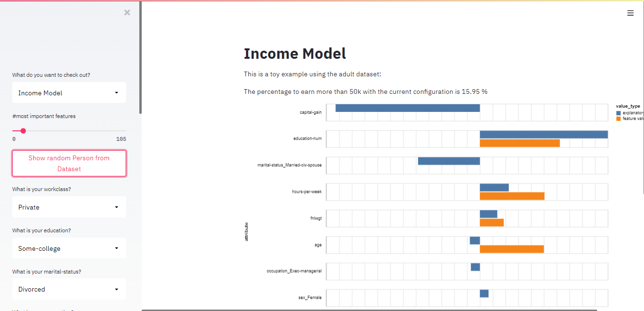Click the age blue bar

[475, 241]
